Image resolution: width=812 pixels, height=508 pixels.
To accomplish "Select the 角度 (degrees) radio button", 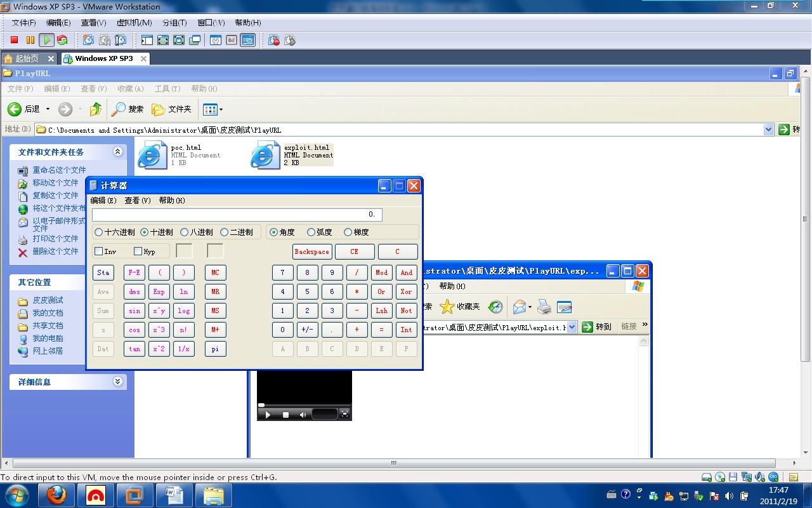I will 273,232.
